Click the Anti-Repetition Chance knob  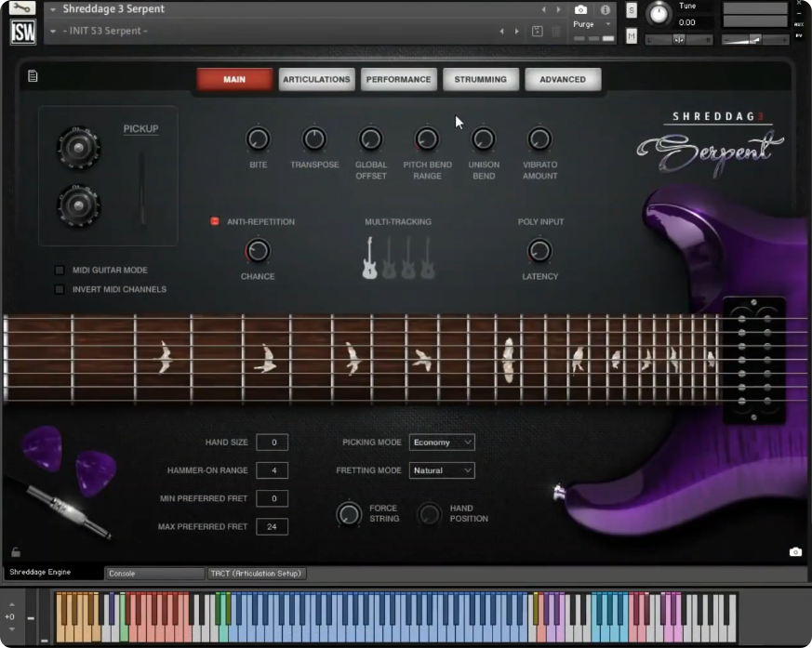[x=258, y=251]
